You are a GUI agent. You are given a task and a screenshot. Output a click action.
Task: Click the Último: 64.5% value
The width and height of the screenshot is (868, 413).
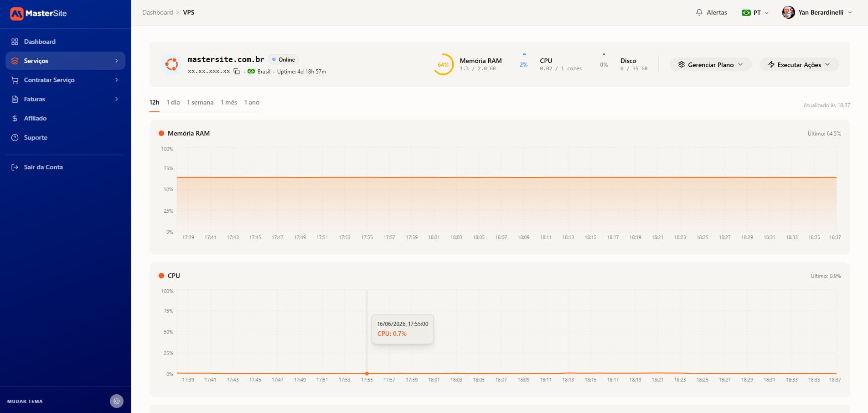[x=824, y=134]
